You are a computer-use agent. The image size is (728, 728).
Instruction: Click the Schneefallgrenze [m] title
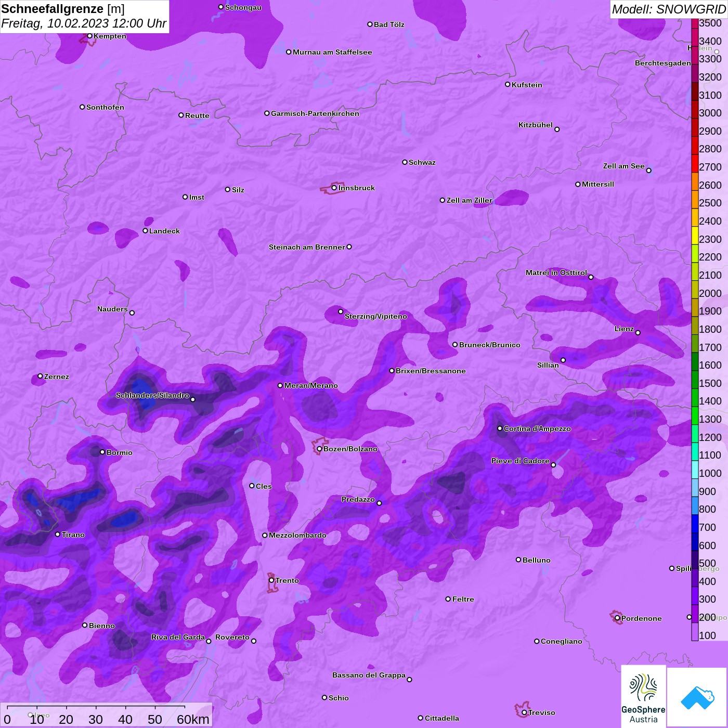click(x=63, y=9)
